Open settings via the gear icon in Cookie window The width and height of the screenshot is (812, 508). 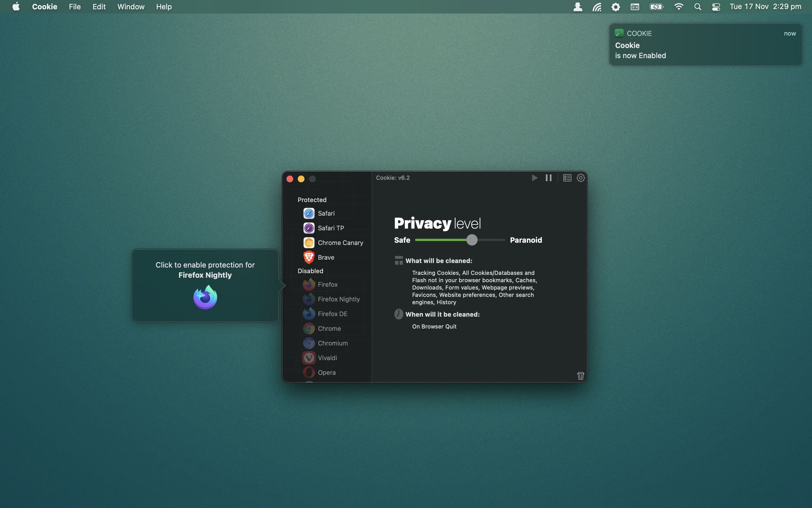(581, 178)
